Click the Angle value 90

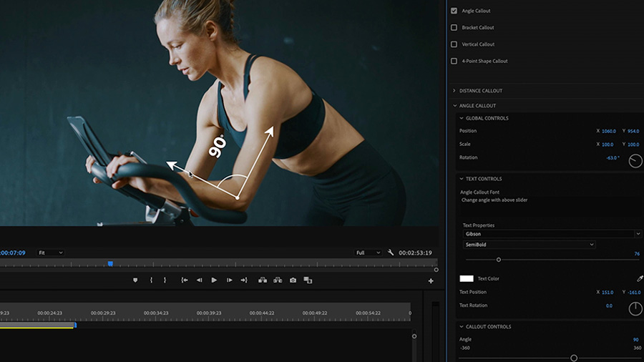pyautogui.click(x=636, y=340)
